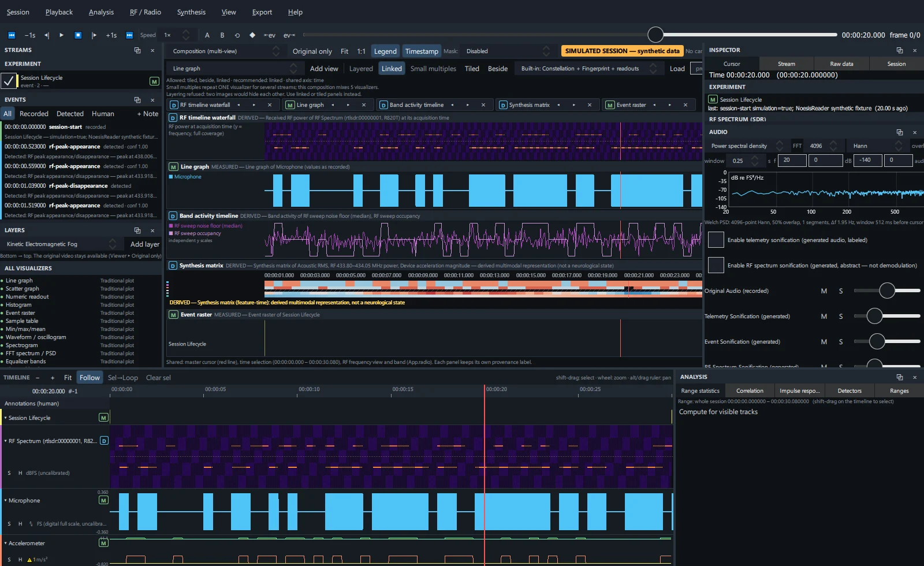
Task: Move the Line graph view tab right
Action: pos(348,105)
